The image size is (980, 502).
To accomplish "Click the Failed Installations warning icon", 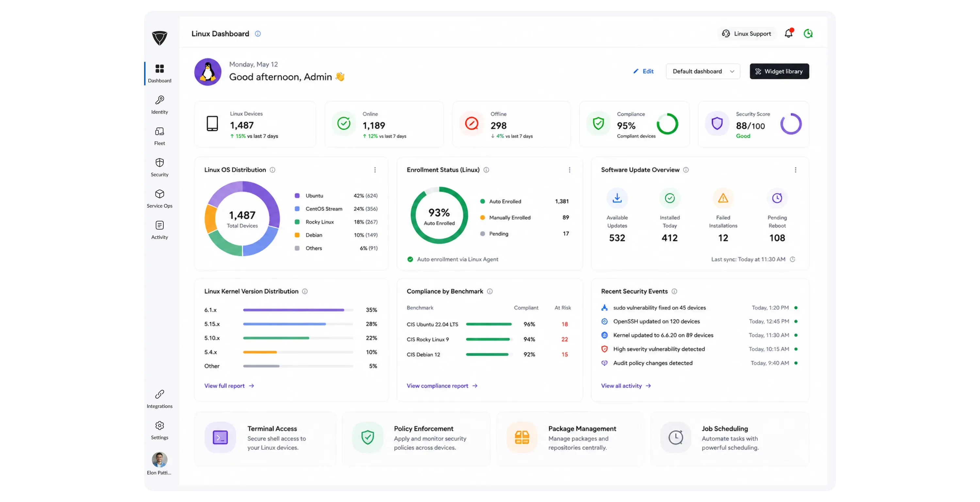I will [723, 198].
